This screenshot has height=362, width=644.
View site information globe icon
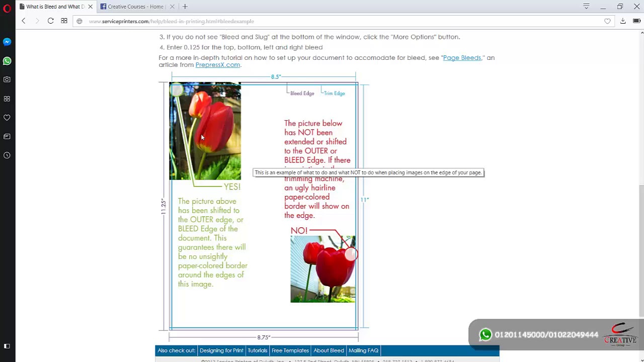click(x=79, y=21)
